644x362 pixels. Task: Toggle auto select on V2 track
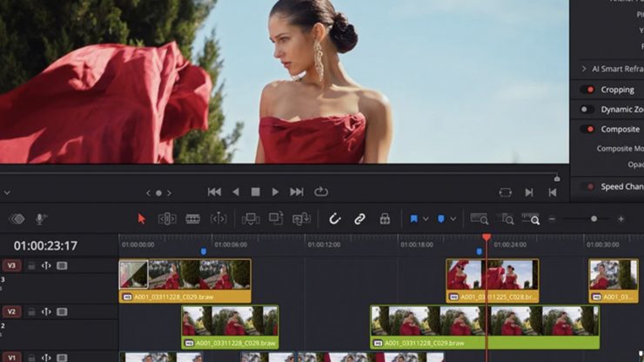(46, 312)
